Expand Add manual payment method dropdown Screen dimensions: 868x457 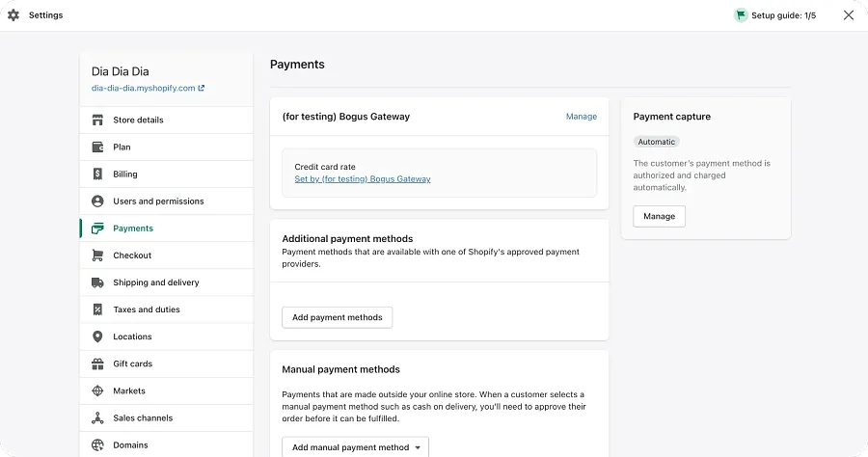[355, 447]
